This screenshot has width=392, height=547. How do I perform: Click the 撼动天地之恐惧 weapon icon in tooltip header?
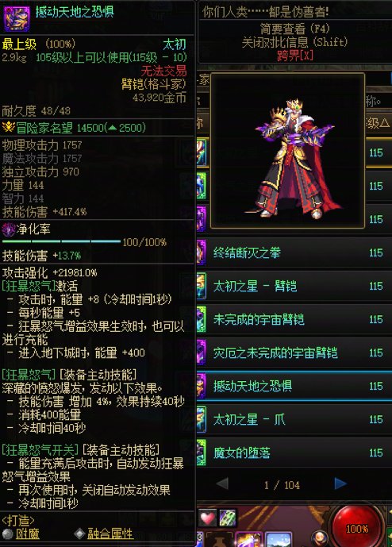pos(17,18)
